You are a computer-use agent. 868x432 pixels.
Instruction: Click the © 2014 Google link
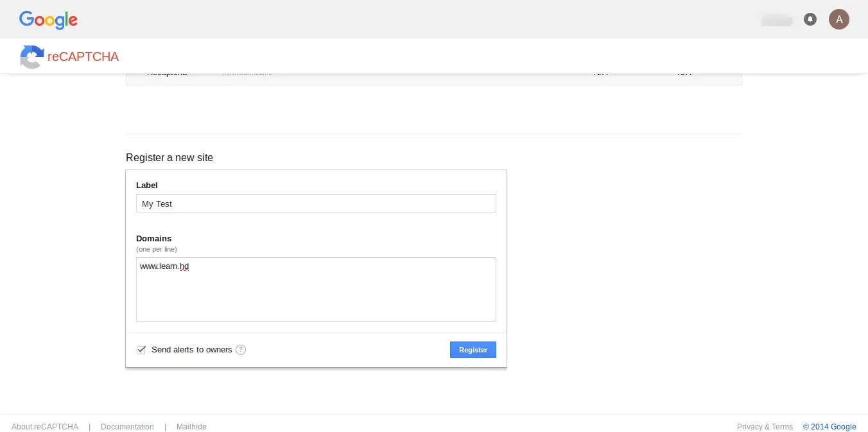[x=829, y=427]
